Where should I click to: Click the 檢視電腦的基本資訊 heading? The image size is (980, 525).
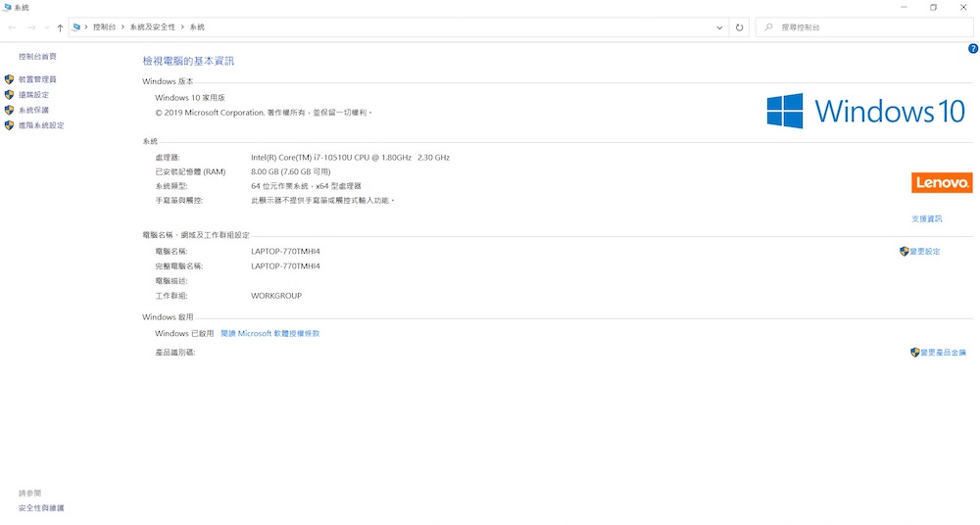point(188,61)
